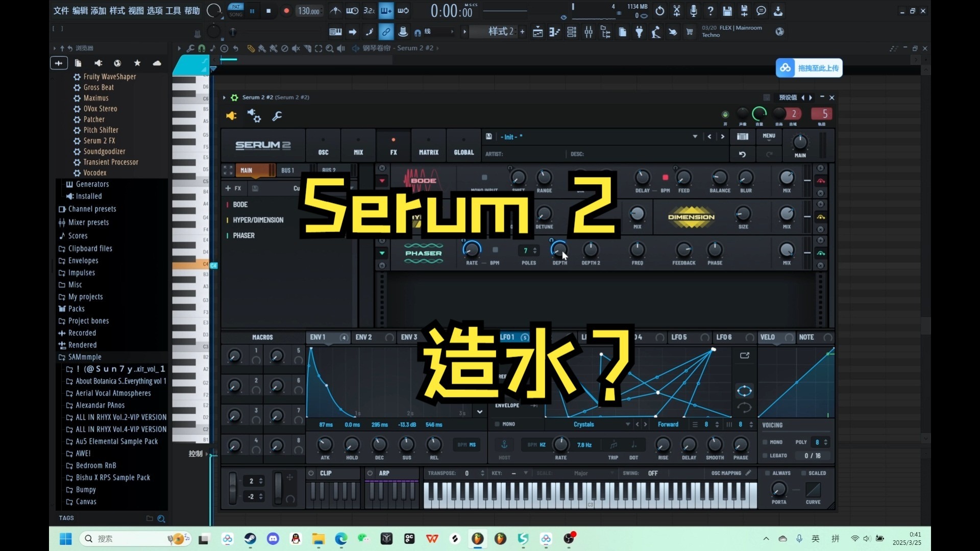Enable the LEGATO checkbox
Image resolution: width=980 pixels, height=551 pixels.
(x=765, y=456)
